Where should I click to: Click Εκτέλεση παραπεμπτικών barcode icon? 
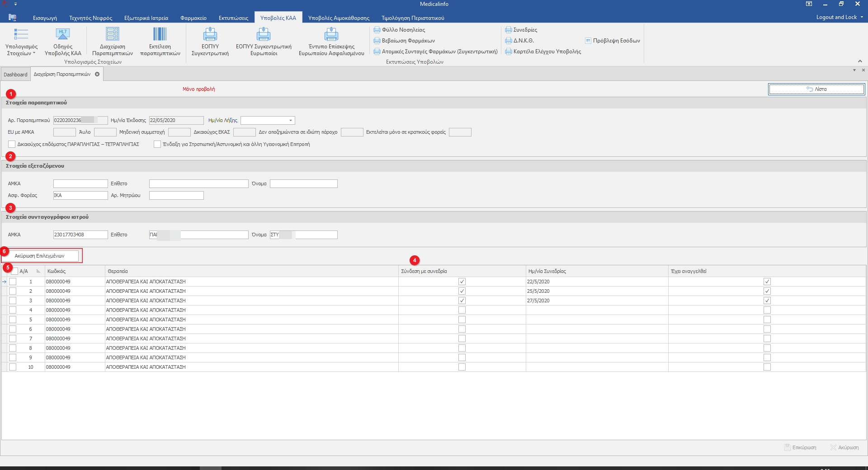click(x=160, y=35)
